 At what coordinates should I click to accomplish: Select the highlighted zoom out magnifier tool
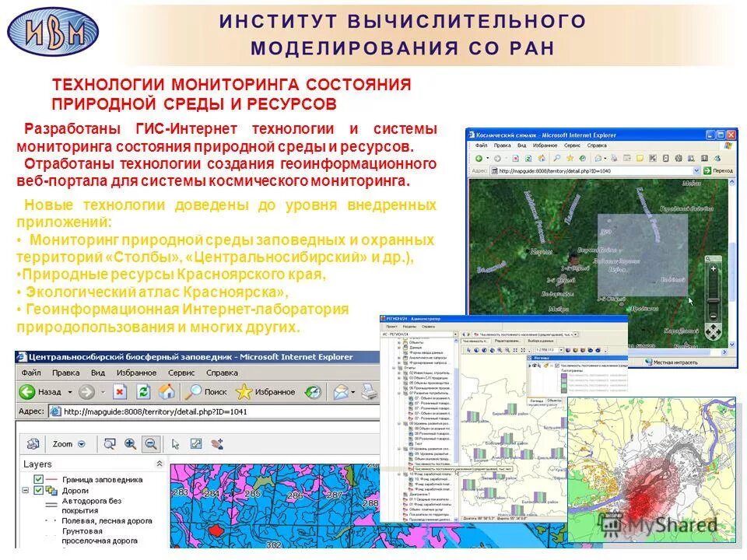(x=150, y=444)
